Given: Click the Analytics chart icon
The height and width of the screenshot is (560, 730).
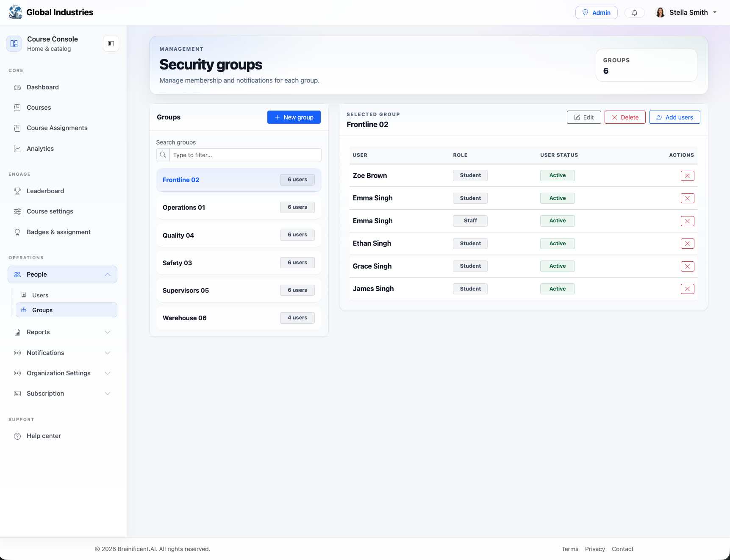Looking at the screenshot, I should tap(17, 149).
